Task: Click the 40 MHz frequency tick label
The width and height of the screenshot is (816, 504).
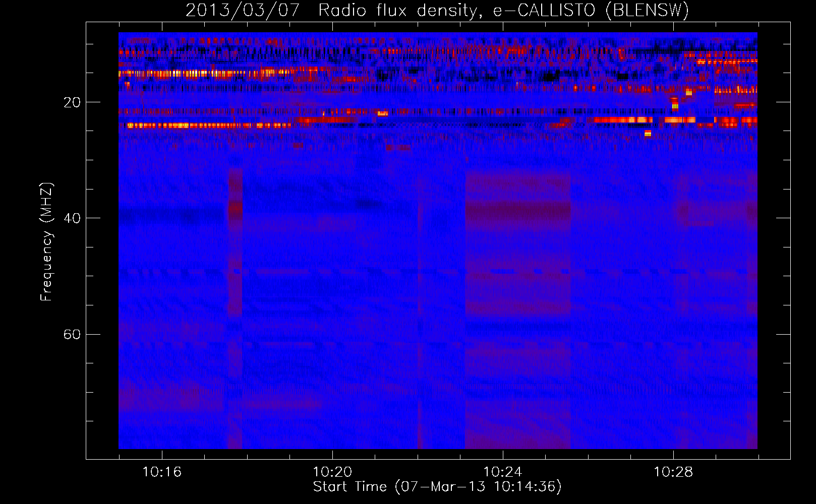Action: 72,218
